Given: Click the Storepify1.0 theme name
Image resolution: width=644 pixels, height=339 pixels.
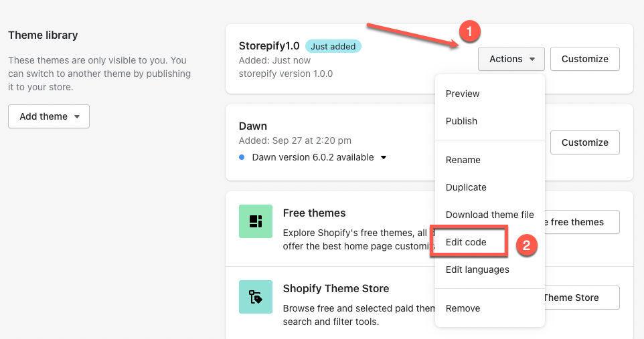Looking at the screenshot, I should tap(269, 46).
